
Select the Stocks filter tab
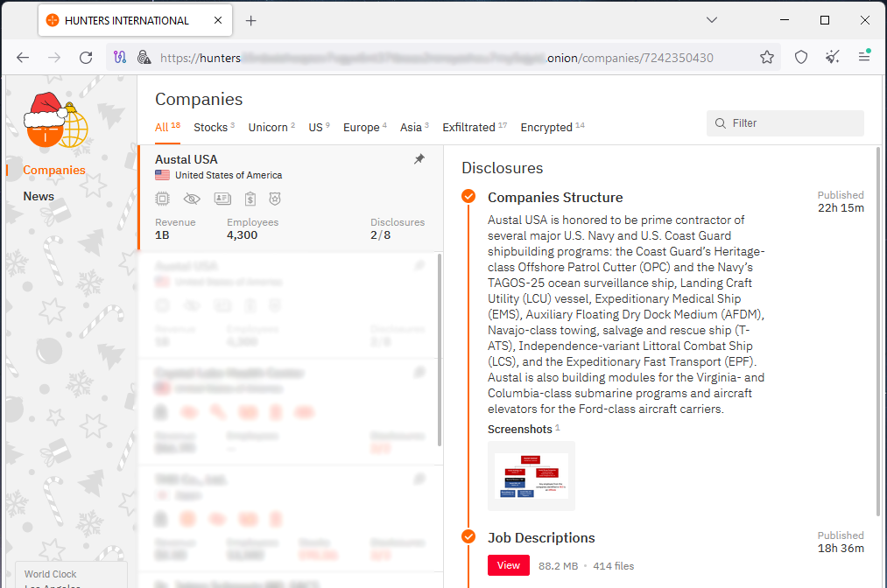click(210, 127)
